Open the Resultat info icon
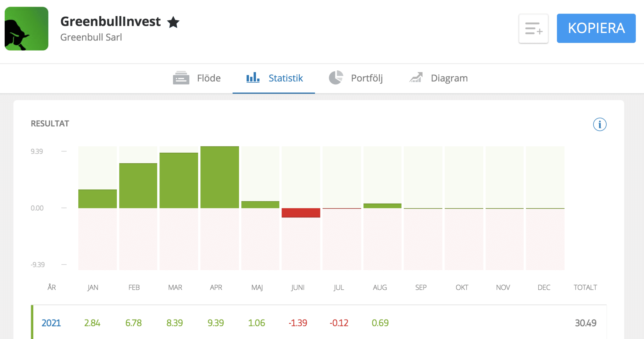Screen dimensions: 644x339 point(599,124)
